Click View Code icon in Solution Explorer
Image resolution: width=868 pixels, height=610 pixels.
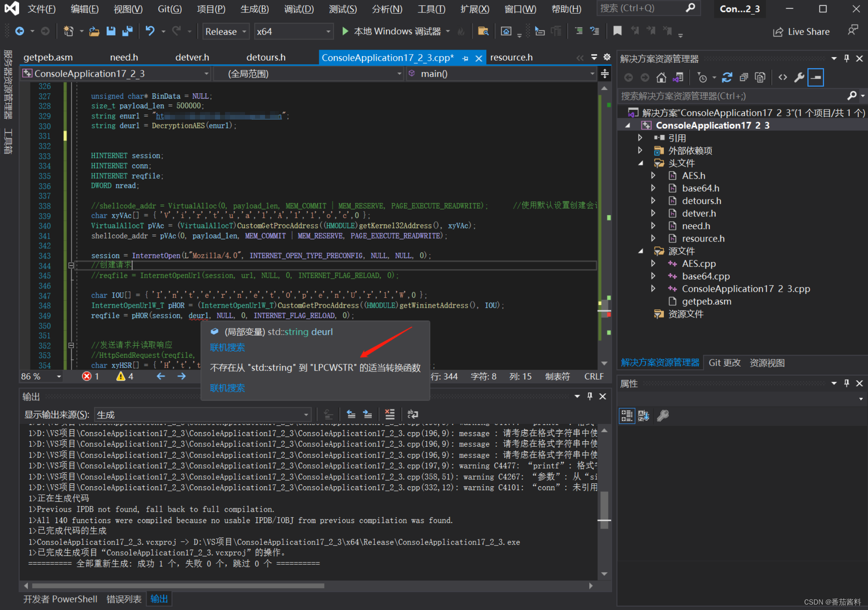pos(783,77)
